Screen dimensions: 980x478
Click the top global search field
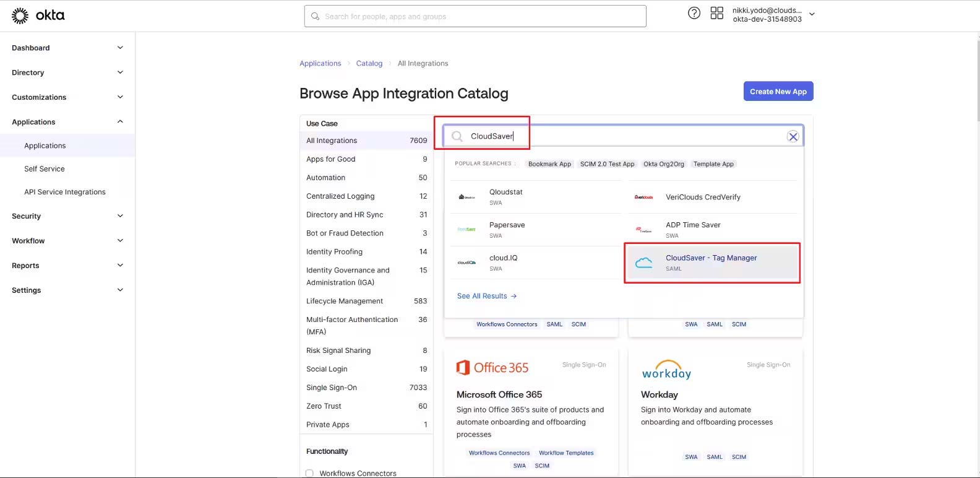pyautogui.click(x=475, y=17)
